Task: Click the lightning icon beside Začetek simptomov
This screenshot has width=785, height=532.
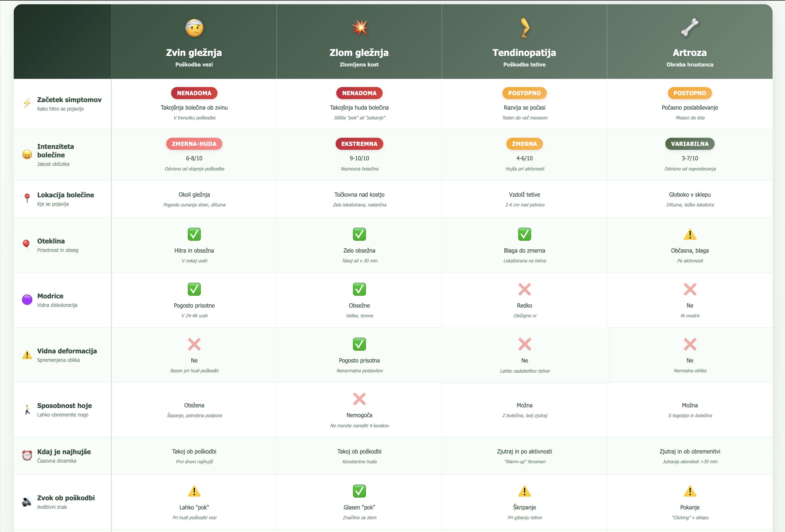Action: 27,103
